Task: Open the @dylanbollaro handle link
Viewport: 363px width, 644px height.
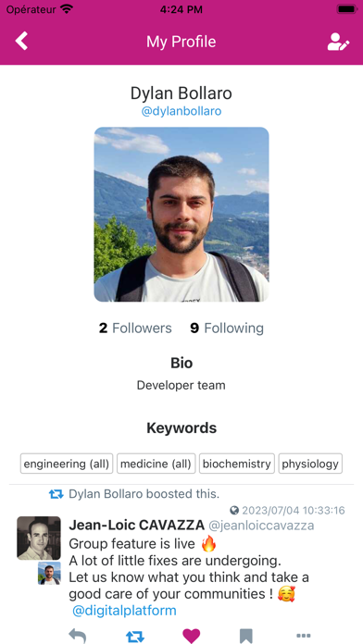Action: point(181,111)
